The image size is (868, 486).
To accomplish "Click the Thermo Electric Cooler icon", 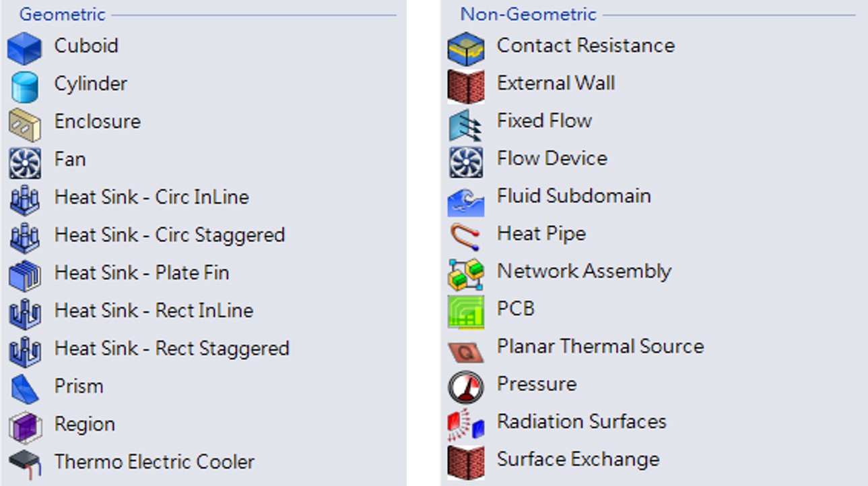I will coord(25,463).
